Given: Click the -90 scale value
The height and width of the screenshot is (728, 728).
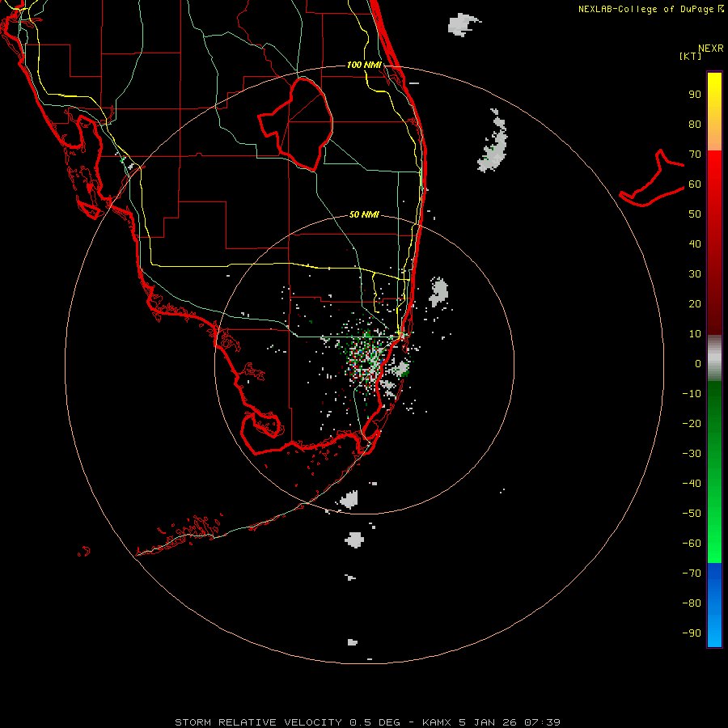Looking at the screenshot, I should [x=692, y=633].
